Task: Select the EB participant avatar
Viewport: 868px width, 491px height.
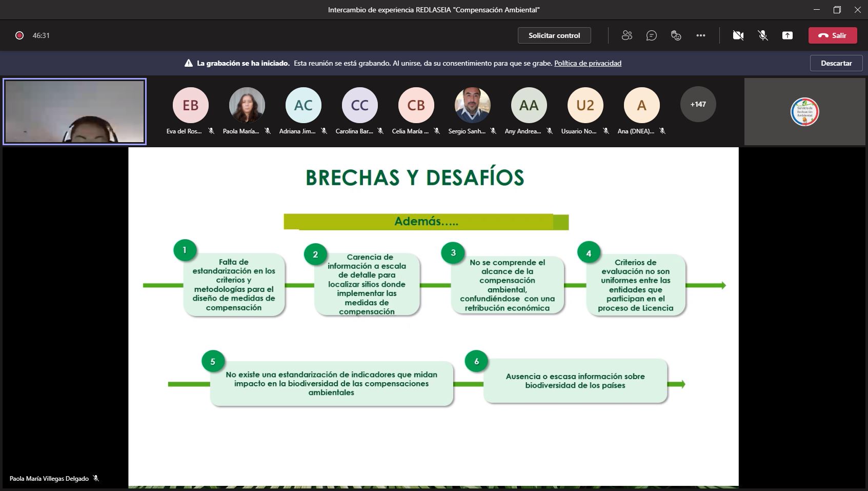Action: [191, 105]
